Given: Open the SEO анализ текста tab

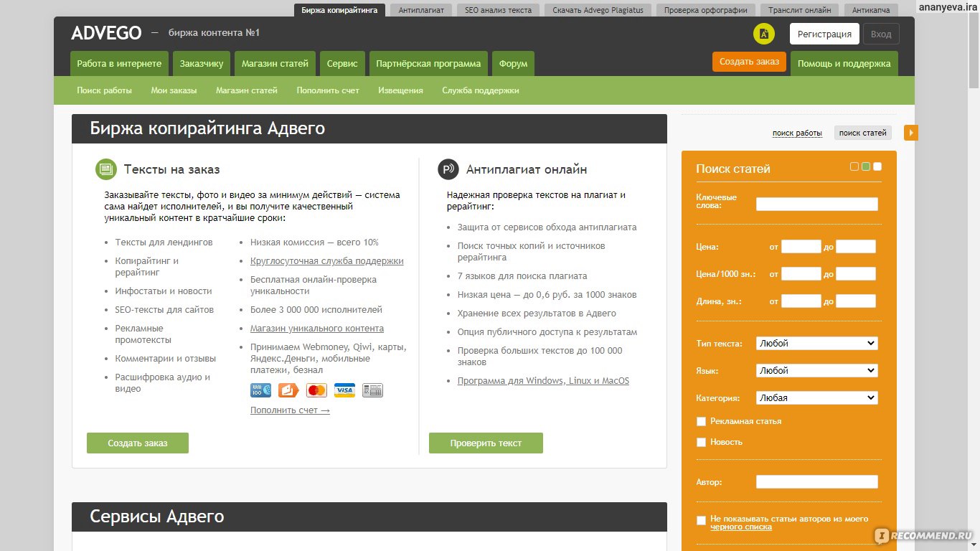Looking at the screenshot, I should (x=498, y=10).
